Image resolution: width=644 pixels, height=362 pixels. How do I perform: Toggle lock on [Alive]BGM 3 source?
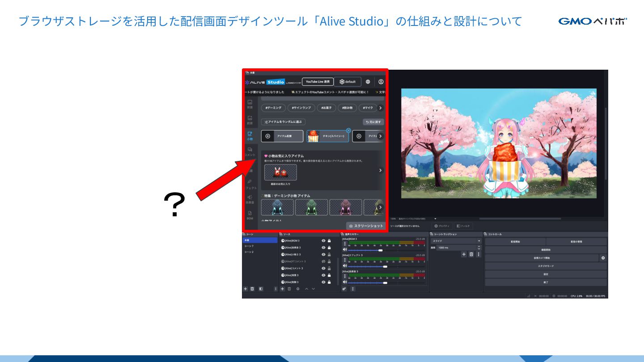(x=329, y=240)
